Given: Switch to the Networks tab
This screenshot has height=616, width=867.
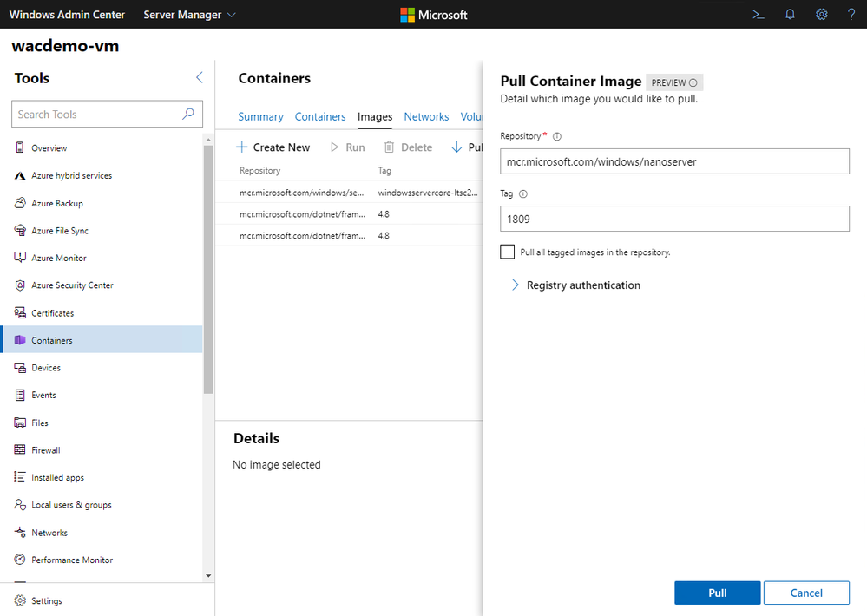Looking at the screenshot, I should coord(426,116).
